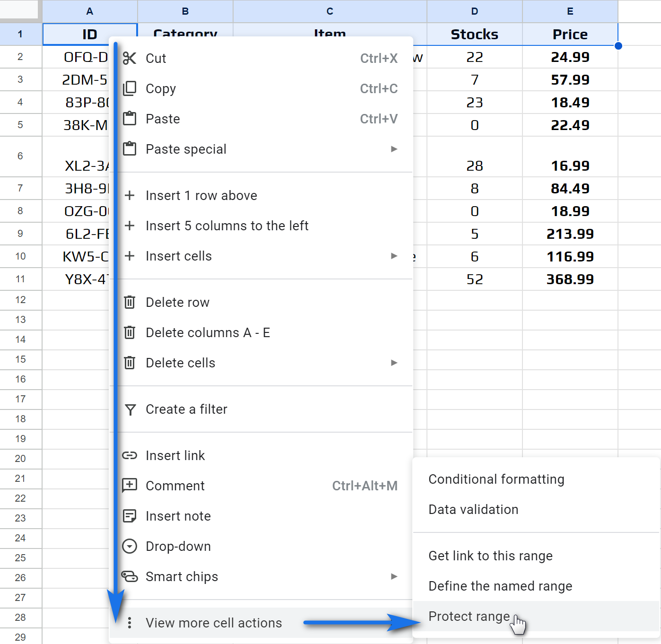The image size is (661, 644).
Task: Click the ID header cell
Action: (x=90, y=34)
